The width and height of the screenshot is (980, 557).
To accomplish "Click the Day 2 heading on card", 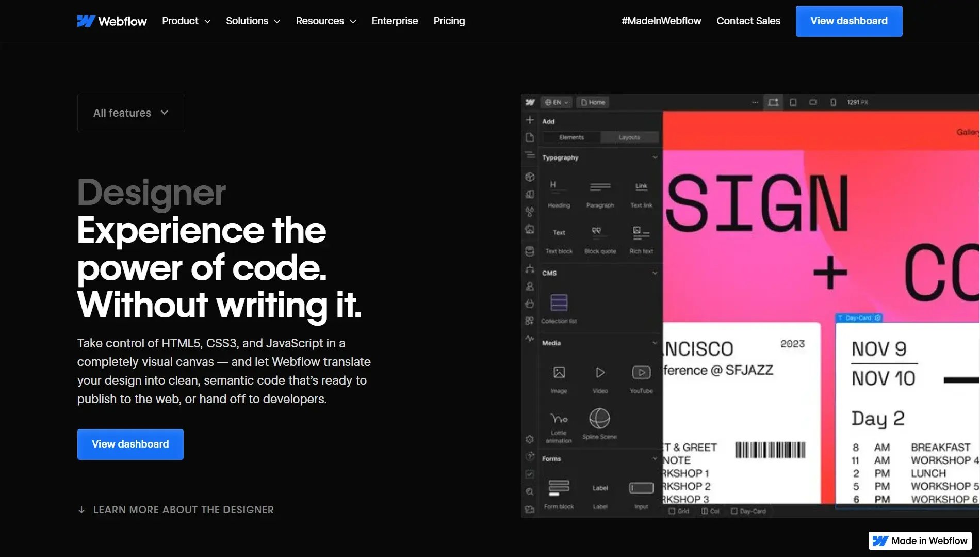I will [x=878, y=419].
